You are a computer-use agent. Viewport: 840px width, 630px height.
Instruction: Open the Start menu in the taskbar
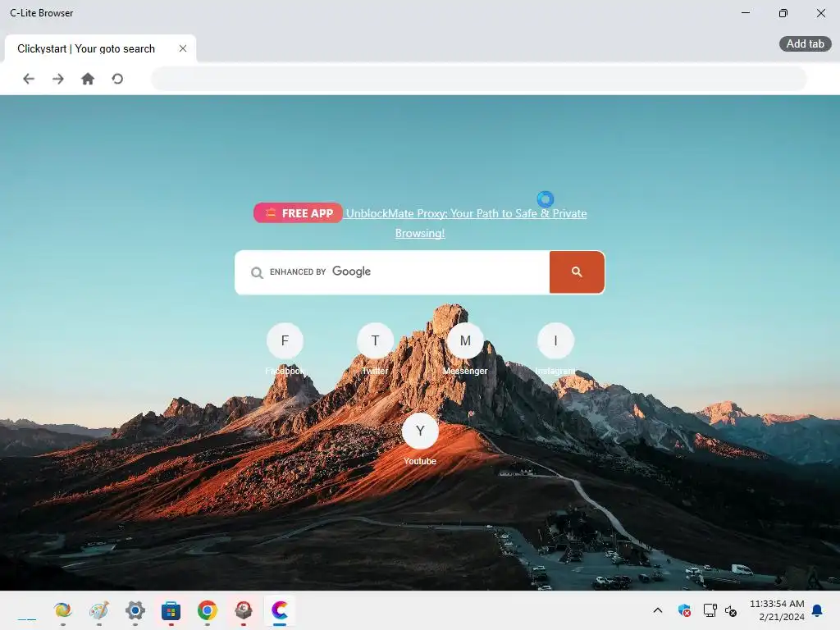tap(27, 610)
